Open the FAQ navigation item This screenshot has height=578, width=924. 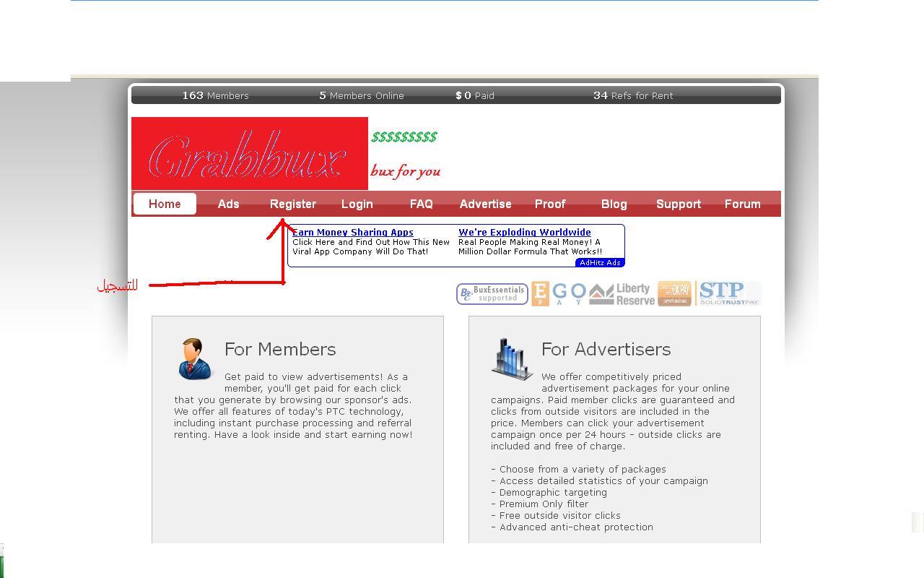(421, 204)
